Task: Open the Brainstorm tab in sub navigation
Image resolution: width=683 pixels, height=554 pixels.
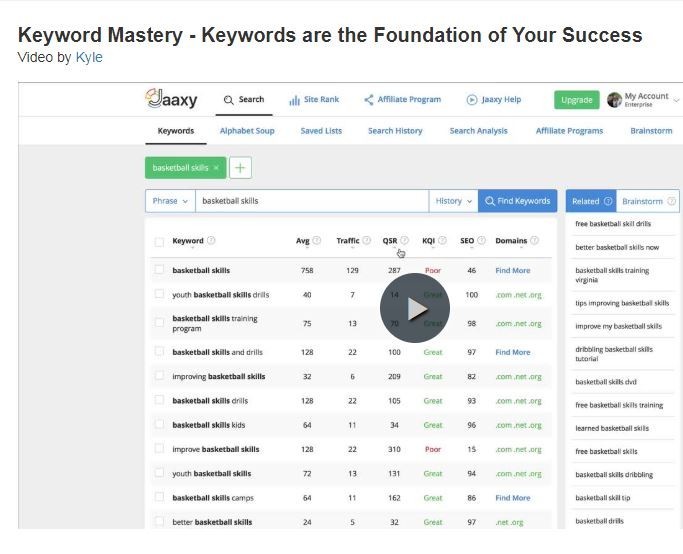Action: coord(651,131)
